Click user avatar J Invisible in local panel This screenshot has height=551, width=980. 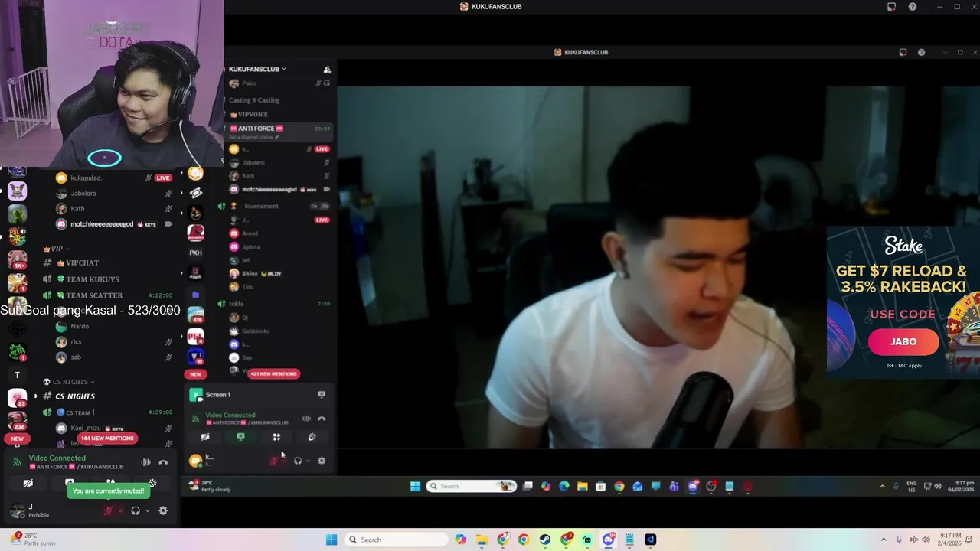[x=17, y=510]
